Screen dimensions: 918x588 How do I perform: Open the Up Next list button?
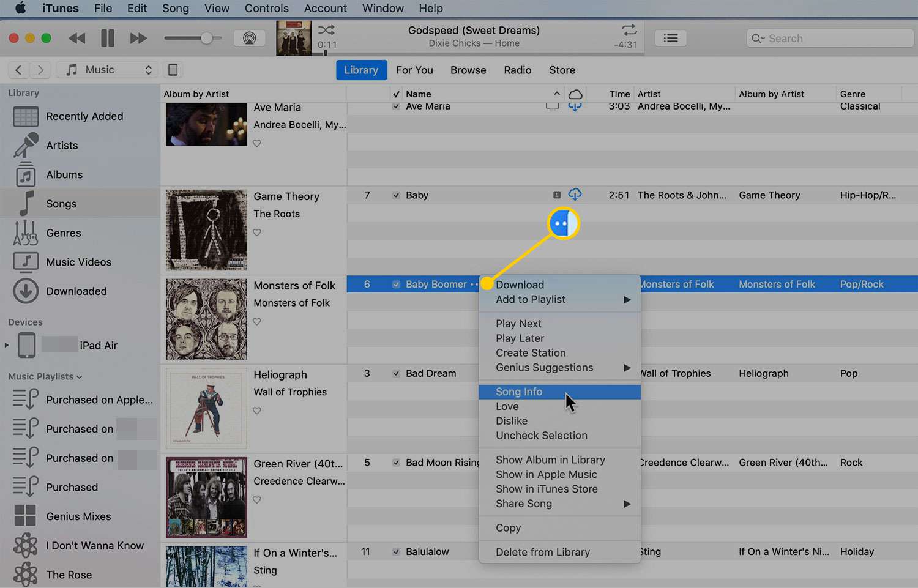click(x=671, y=38)
